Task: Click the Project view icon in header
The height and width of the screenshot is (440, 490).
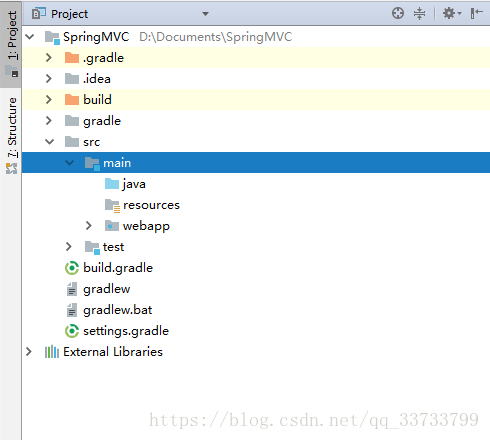Action: pos(39,14)
